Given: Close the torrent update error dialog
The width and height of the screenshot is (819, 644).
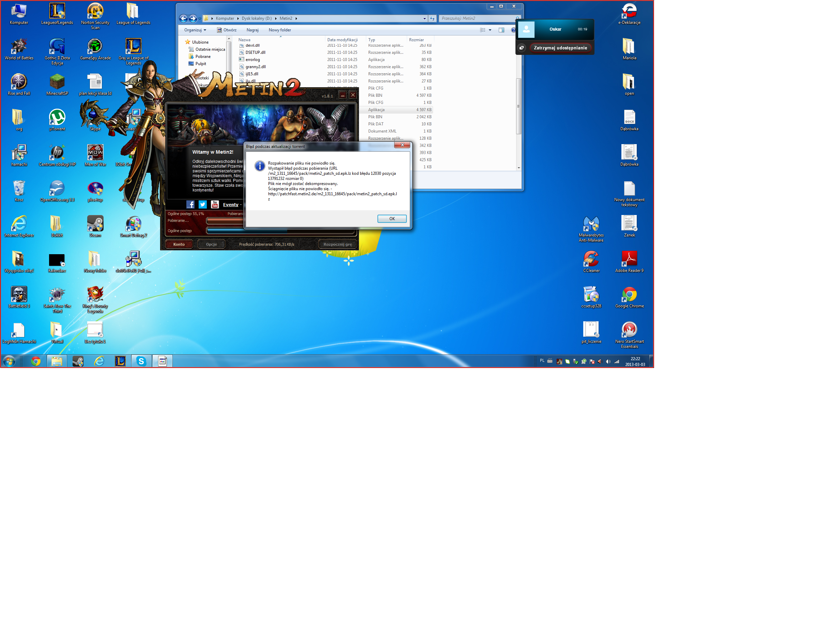Looking at the screenshot, I should coord(402,145).
